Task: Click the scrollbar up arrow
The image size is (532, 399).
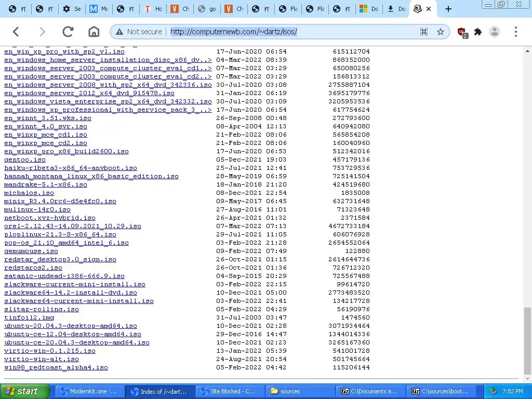Action: [527, 51]
